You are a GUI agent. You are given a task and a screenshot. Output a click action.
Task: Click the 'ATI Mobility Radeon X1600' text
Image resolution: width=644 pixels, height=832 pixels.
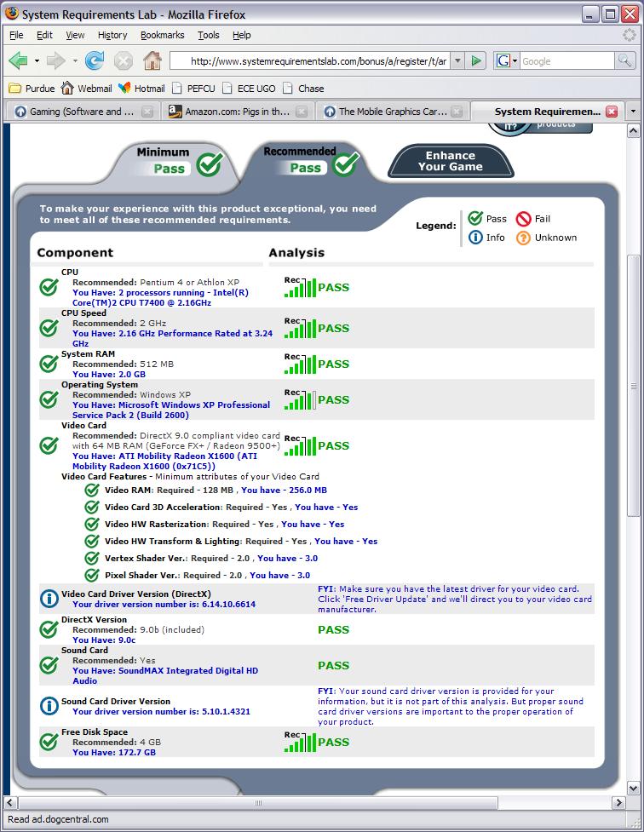tap(176, 456)
